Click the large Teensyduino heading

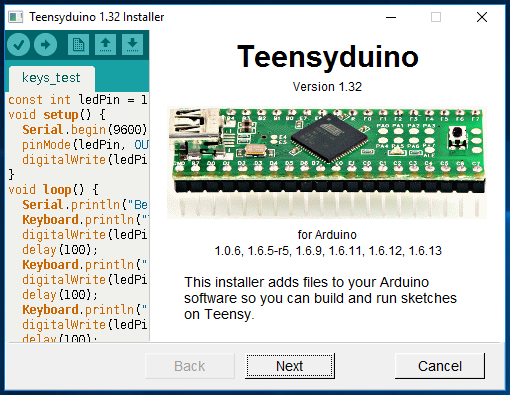[328, 57]
